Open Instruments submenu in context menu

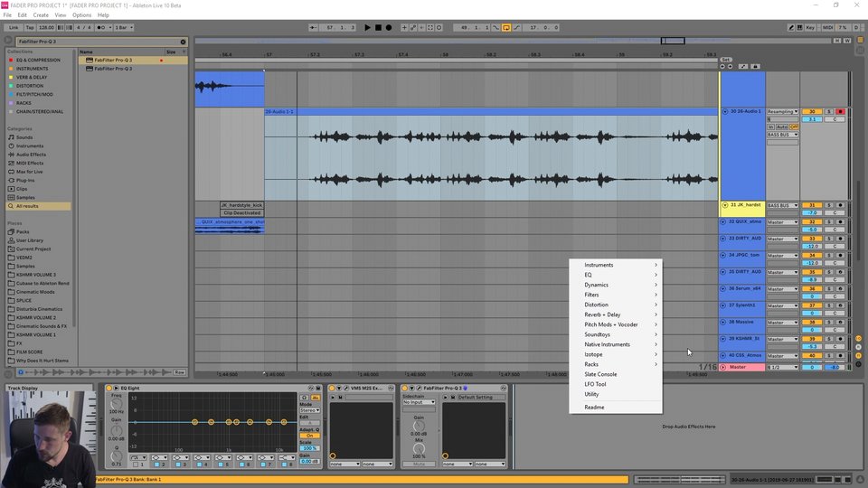tap(616, 265)
